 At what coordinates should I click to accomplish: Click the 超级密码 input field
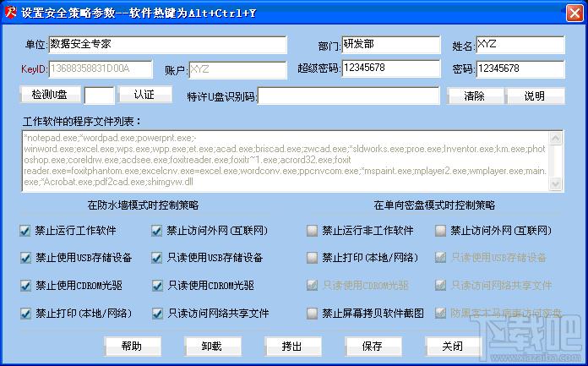(x=391, y=68)
